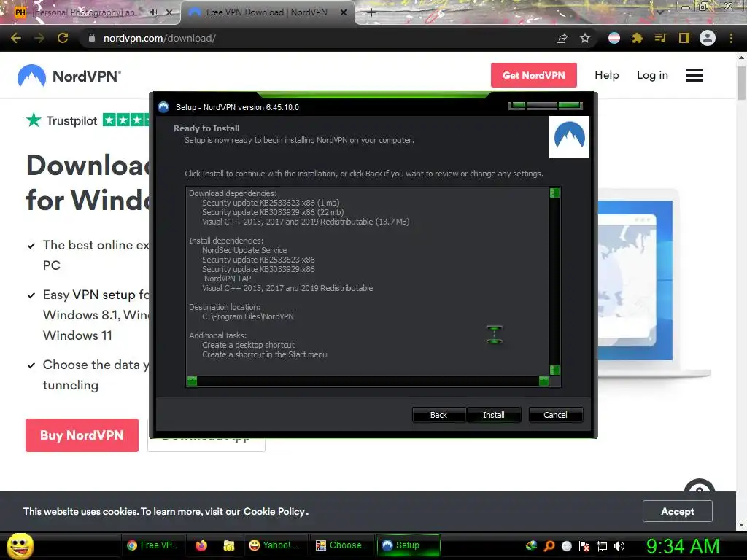Switch to the Yahoo! taskbar item

[x=275, y=545]
